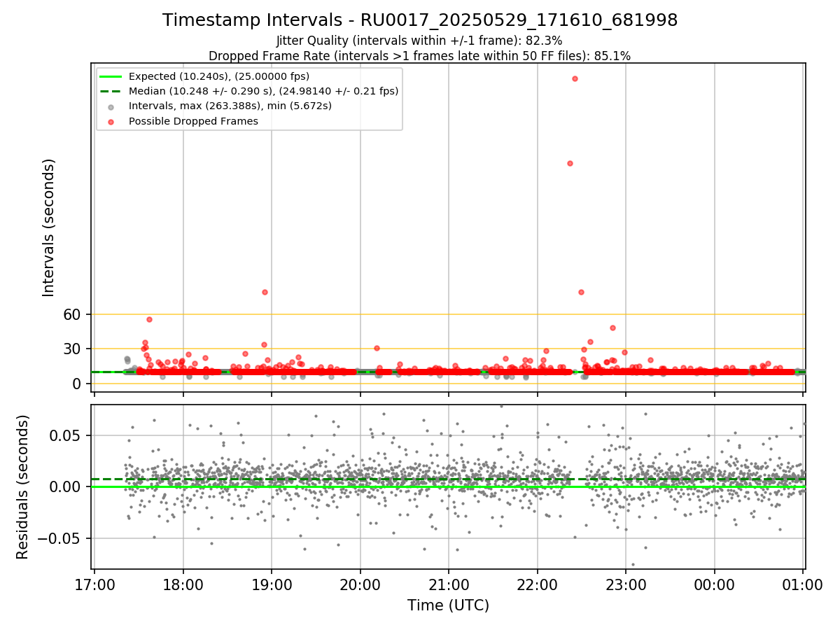The height and width of the screenshot is (630, 840).
Task: Click the y-axis tick label 60
Action: (x=73, y=314)
